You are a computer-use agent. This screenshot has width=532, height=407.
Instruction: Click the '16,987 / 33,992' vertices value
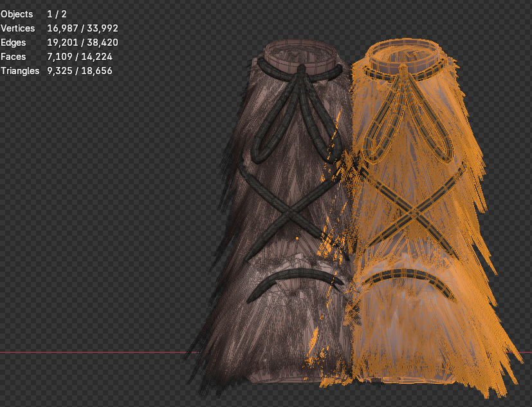[82, 28]
